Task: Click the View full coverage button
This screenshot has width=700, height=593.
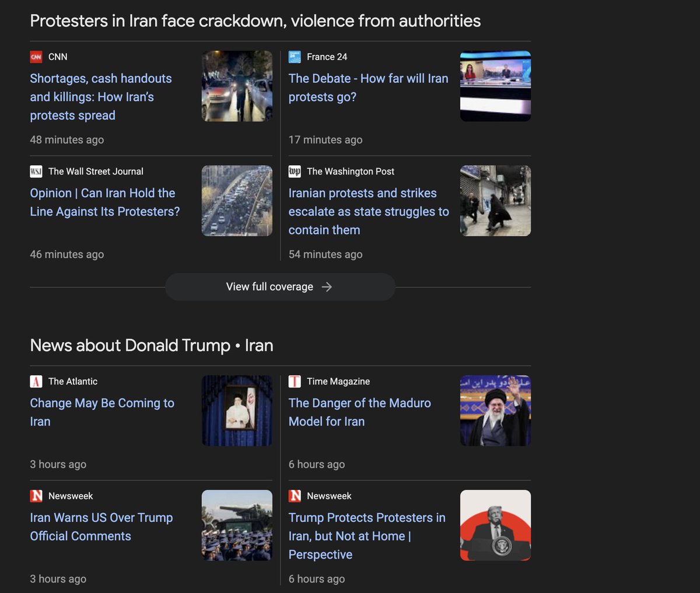Action: 280,287
